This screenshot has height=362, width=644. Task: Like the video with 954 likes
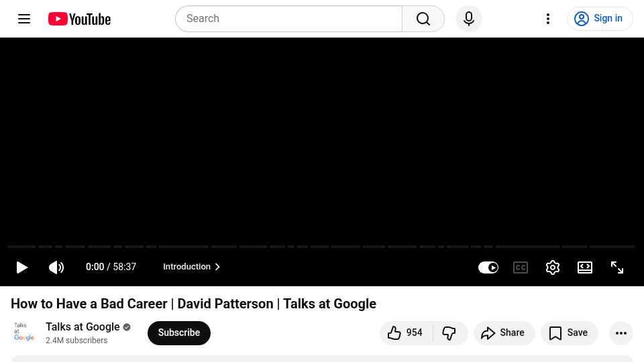406,333
